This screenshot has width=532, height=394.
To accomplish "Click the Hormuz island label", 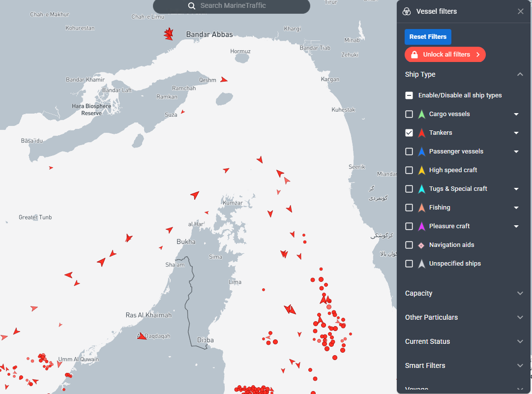I will [x=240, y=51].
